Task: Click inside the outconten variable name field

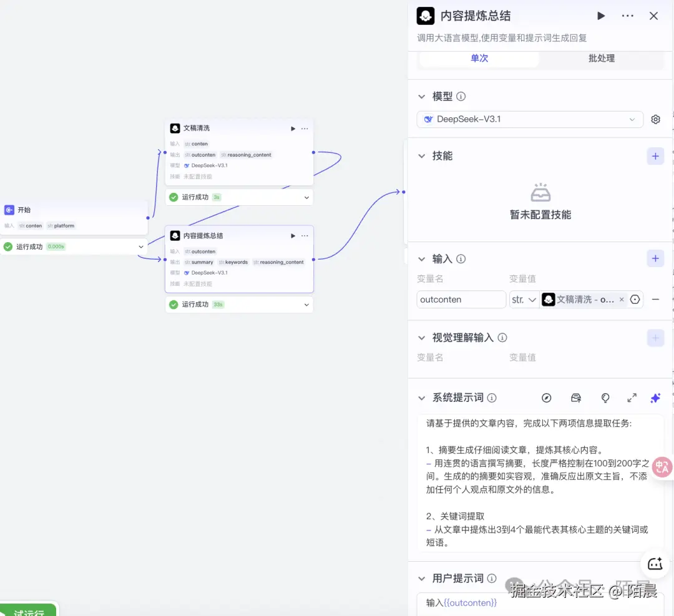Action: [461, 299]
